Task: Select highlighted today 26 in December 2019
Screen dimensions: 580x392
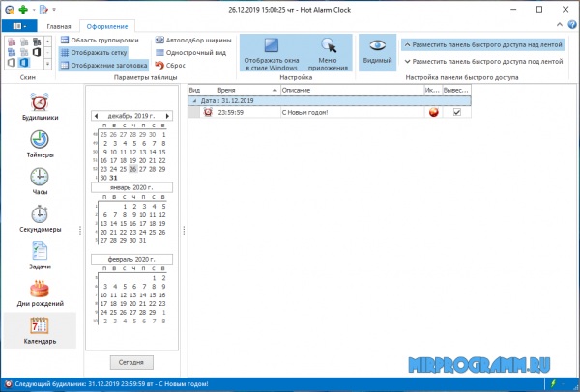Action: 132,169
